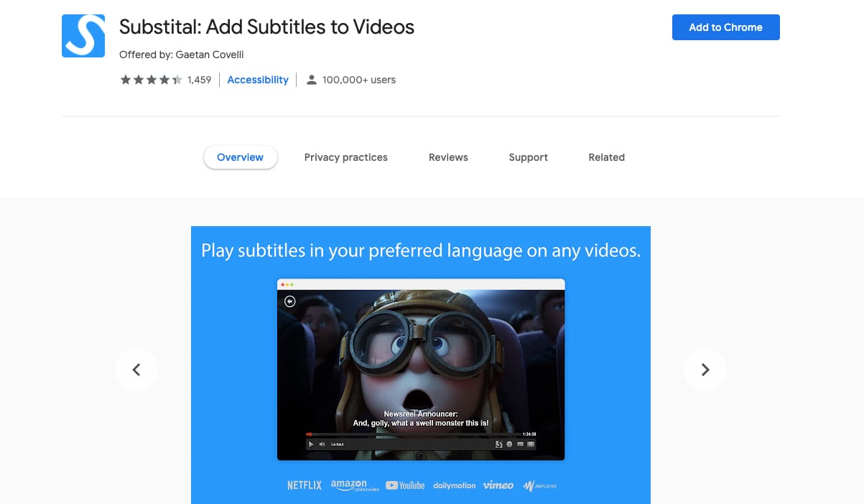Screen dimensions: 864x504
Task: Open the Support tab
Action: coord(528,157)
